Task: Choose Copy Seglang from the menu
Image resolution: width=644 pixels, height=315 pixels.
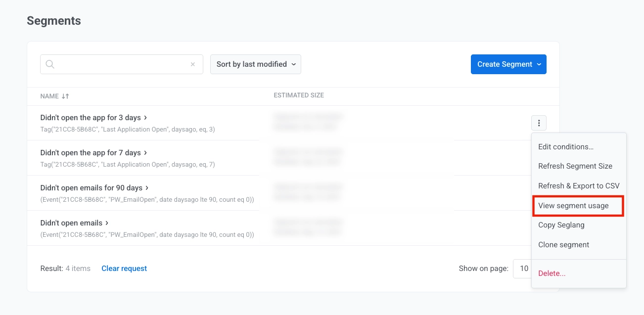Action: tap(561, 225)
